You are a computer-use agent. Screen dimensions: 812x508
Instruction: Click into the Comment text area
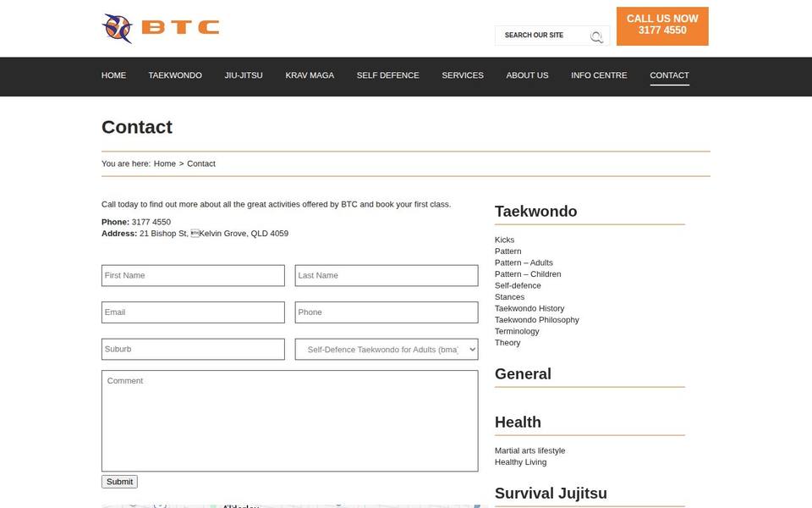click(x=290, y=421)
